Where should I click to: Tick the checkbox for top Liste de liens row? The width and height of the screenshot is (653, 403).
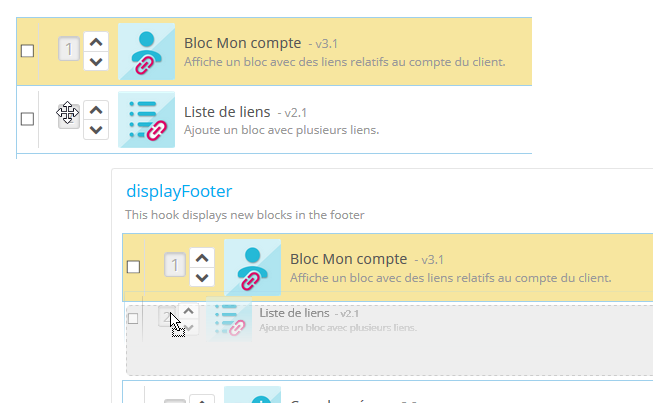point(27,119)
